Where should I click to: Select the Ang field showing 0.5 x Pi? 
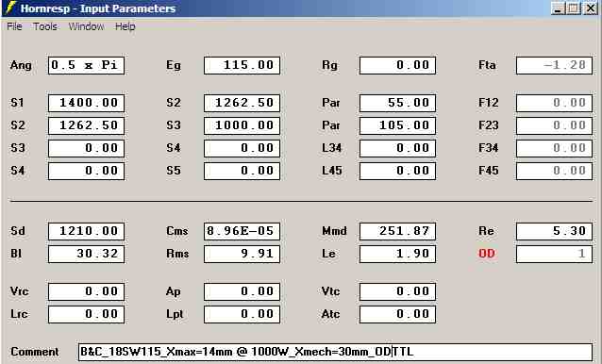(x=87, y=66)
